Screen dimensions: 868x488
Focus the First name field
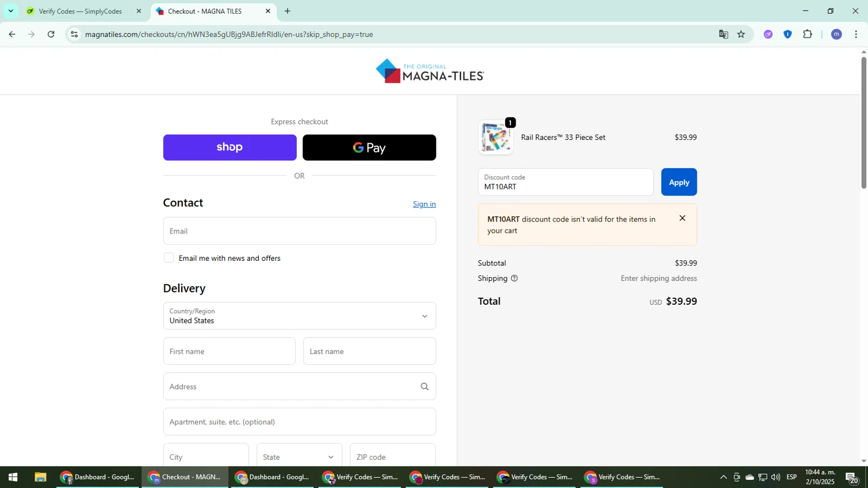point(229,351)
